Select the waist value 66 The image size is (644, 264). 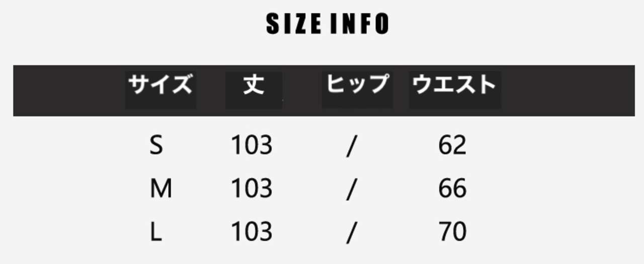coord(452,189)
